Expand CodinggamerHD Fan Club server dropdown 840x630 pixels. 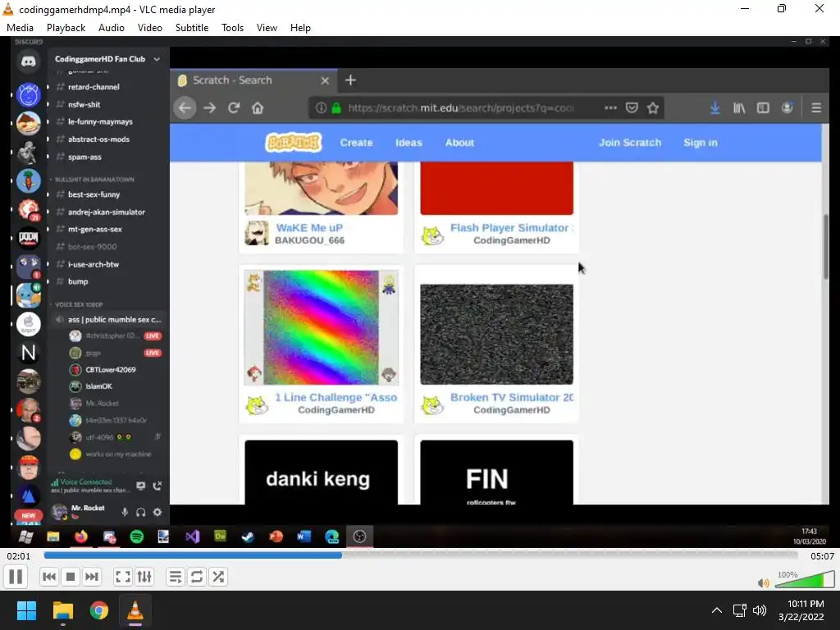click(157, 59)
